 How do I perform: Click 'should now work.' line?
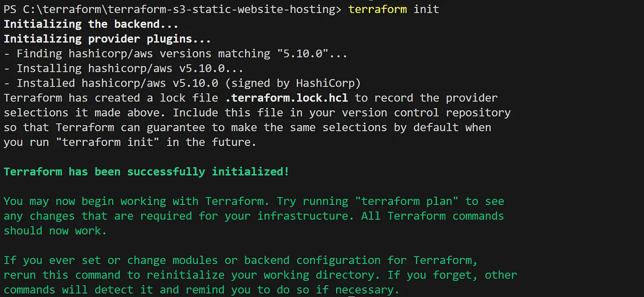55,231
